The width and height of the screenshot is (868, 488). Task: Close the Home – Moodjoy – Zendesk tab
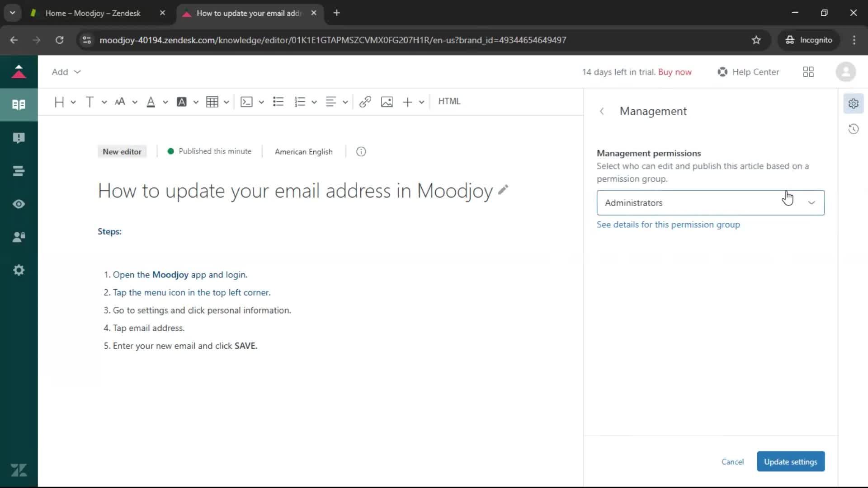(x=162, y=13)
